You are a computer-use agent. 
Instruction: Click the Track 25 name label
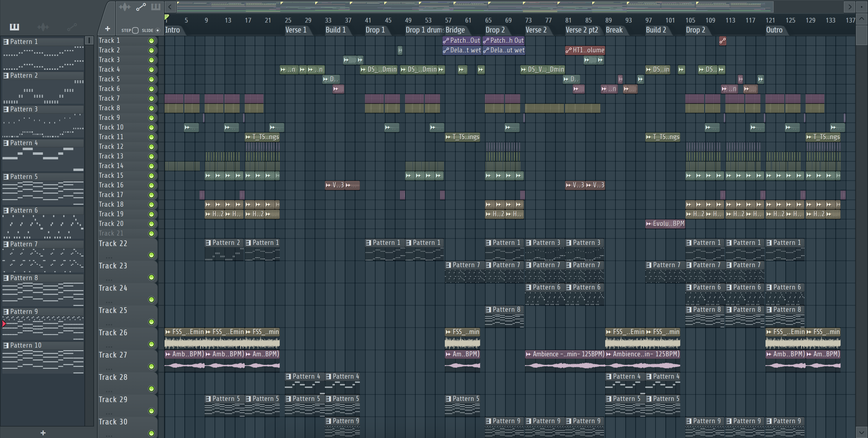click(113, 310)
